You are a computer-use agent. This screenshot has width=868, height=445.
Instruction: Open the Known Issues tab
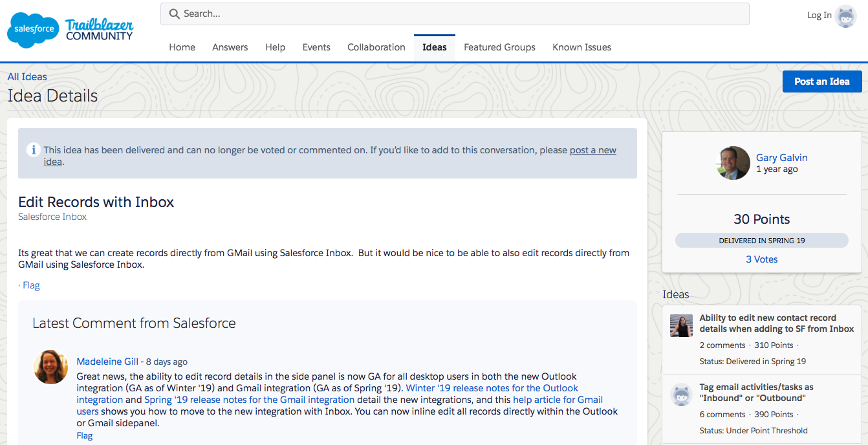pyautogui.click(x=581, y=47)
